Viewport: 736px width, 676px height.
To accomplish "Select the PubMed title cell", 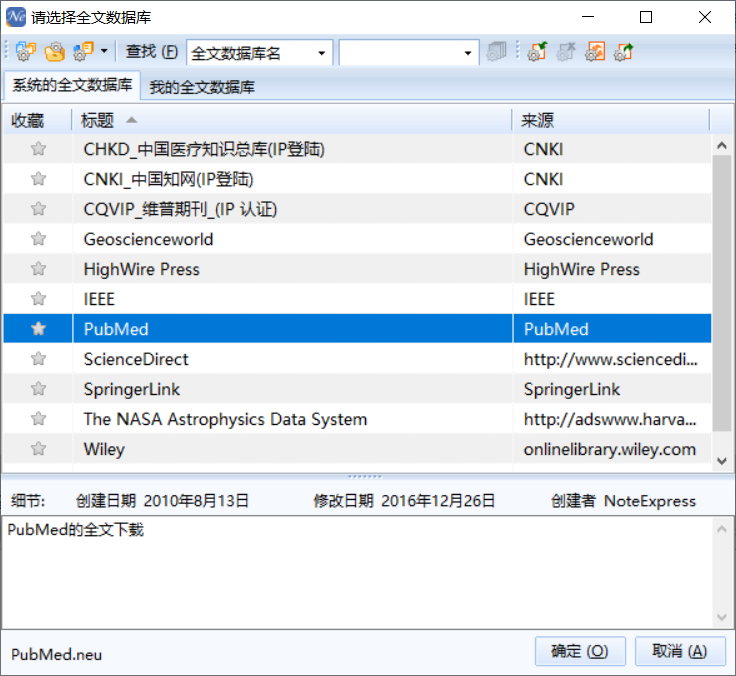I will click(x=292, y=329).
